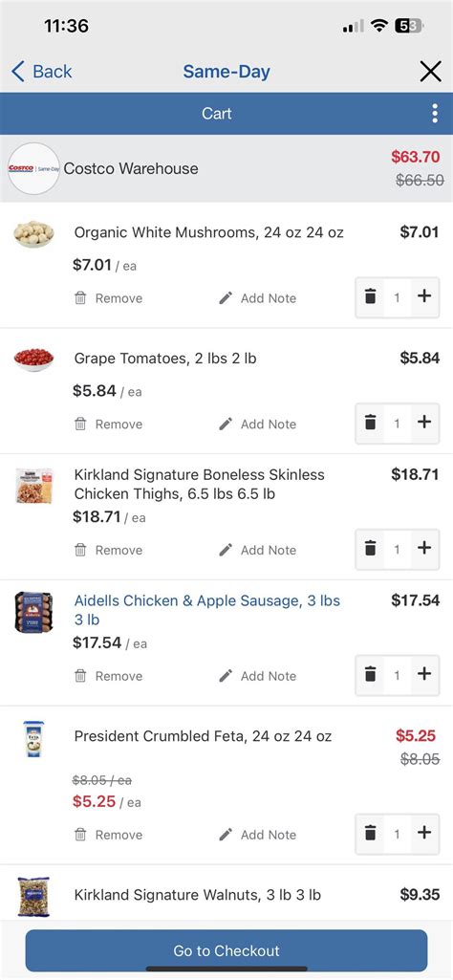Open the Kirkland Signature Walnuts thumbnail
453x980 pixels.
click(x=33, y=897)
